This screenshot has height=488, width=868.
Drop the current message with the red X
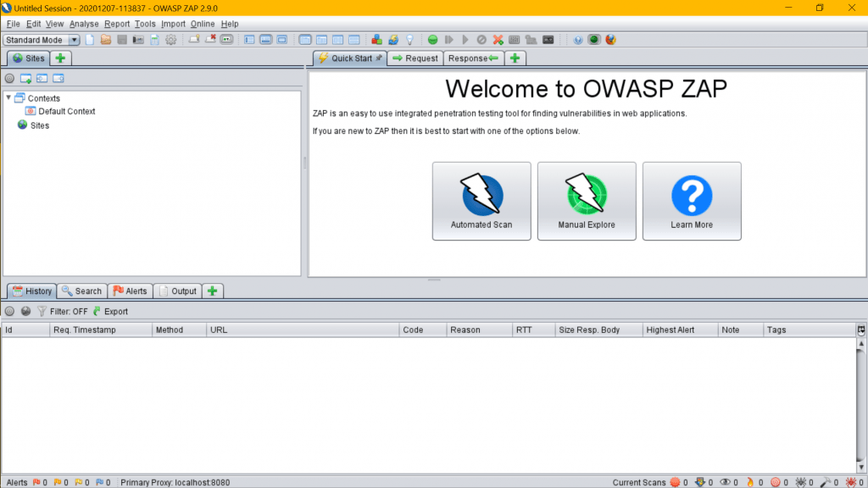point(497,40)
